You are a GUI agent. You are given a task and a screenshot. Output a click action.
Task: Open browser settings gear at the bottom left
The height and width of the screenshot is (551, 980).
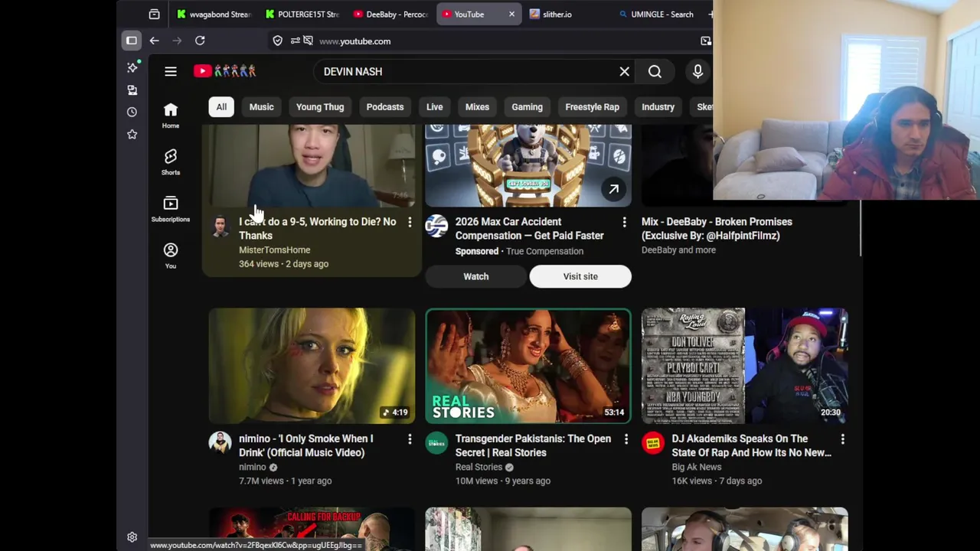pyautogui.click(x=132, y=537)
